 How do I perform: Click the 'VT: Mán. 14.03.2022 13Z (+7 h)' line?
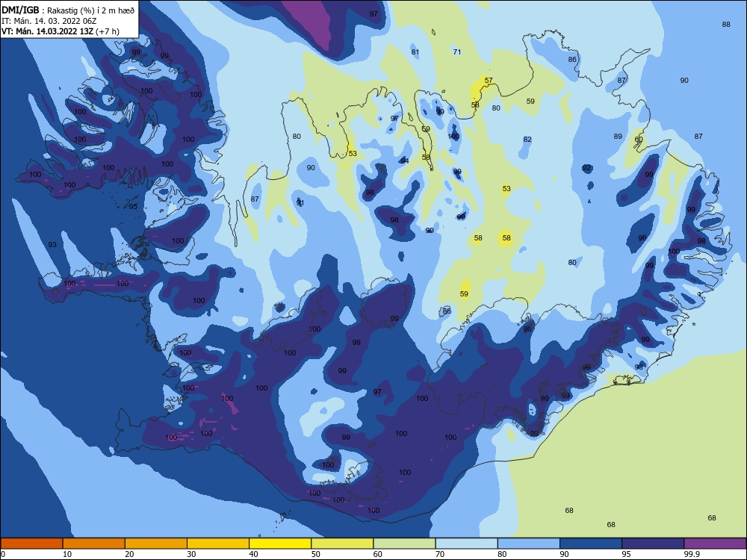click(61, 31)
